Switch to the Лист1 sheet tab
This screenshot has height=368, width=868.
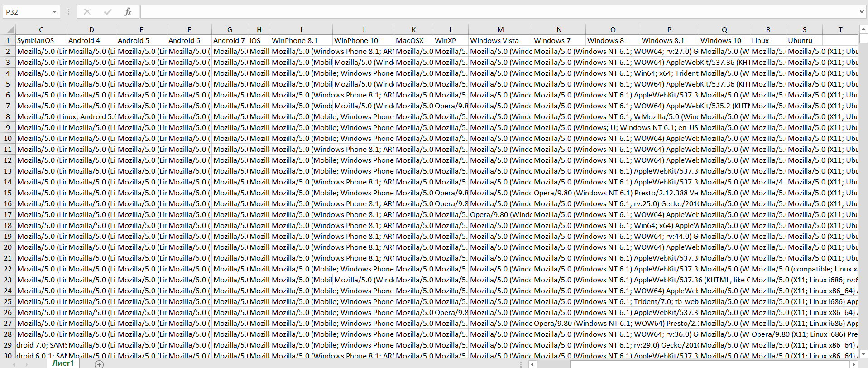point(62,363)
